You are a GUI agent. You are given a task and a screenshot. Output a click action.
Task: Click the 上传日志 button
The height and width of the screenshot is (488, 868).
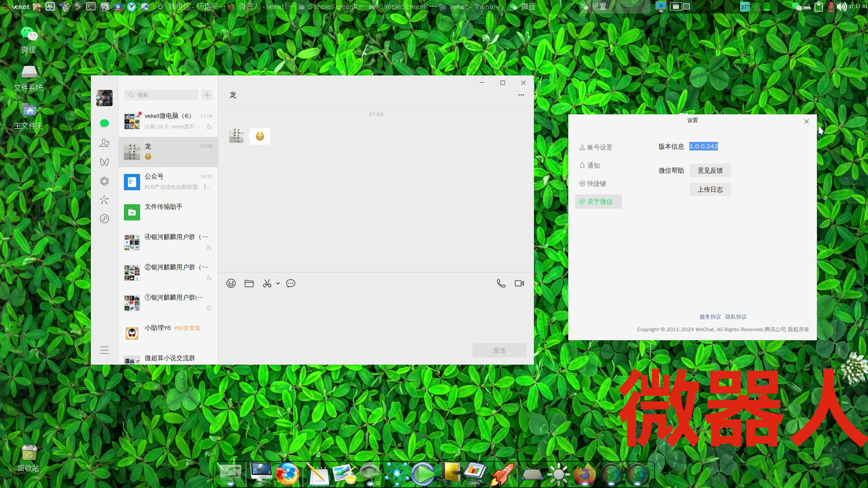tap(710, 189)
